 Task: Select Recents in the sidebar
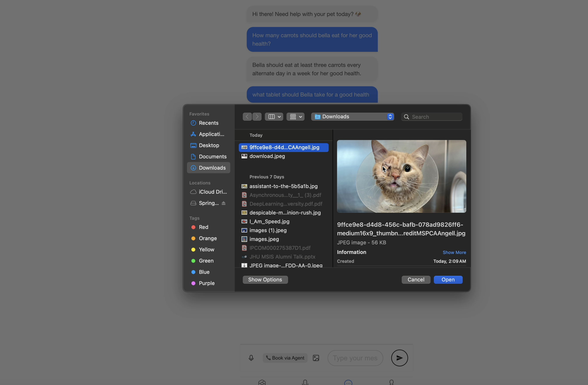pos(208,123)
